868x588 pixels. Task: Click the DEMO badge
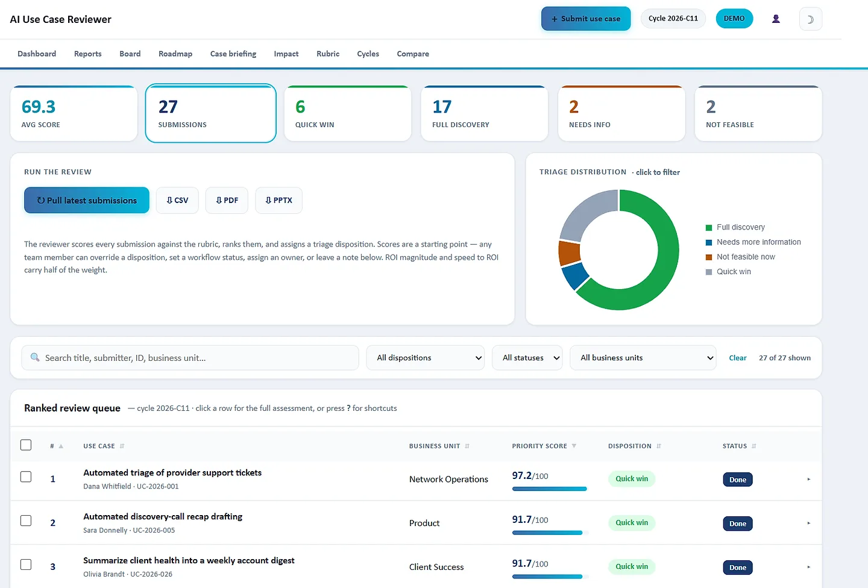point(734,19)
